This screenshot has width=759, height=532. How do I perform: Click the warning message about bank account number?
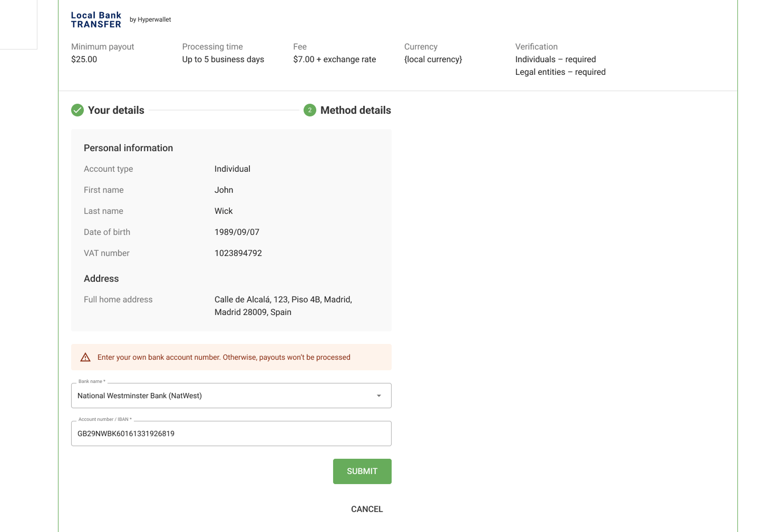click(223, 357)
